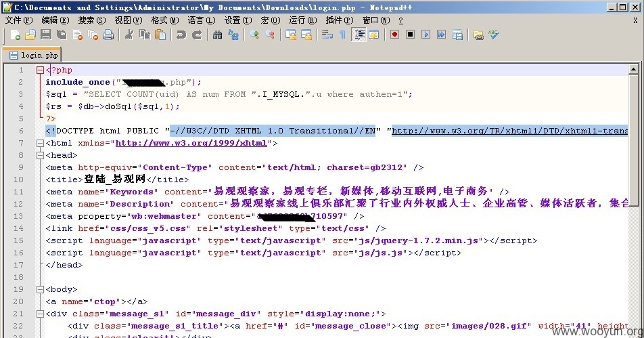
Task: Collapse the <?php block fold marker
Action: 40,70
